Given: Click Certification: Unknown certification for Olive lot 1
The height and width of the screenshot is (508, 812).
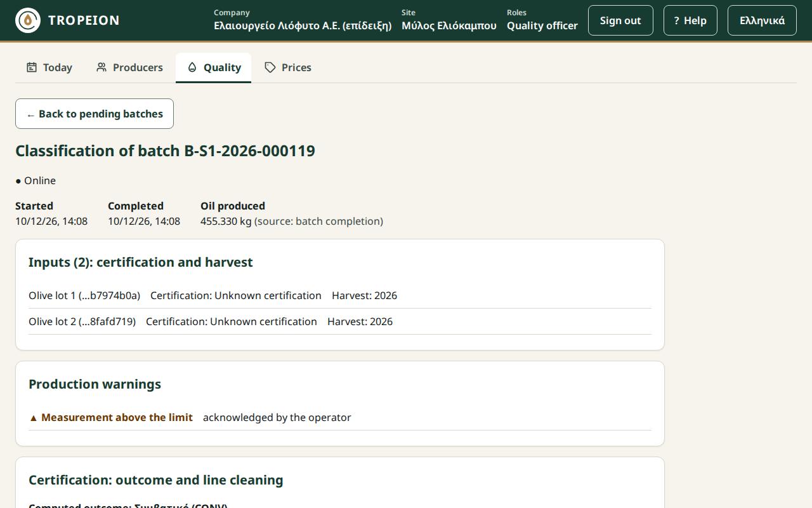Looking at the screenshot, I should 236,295.
